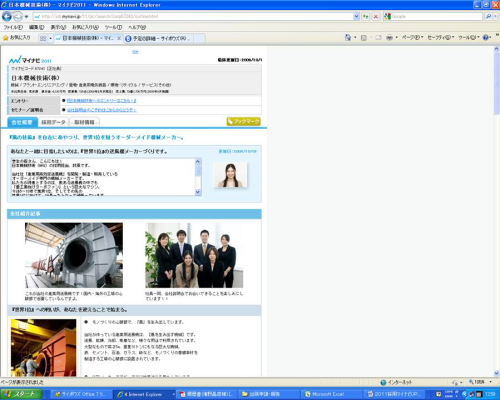This screenshot has width=500, height=400.
Task: Click the search magnifier icon
Action: [x=488, y=16]
